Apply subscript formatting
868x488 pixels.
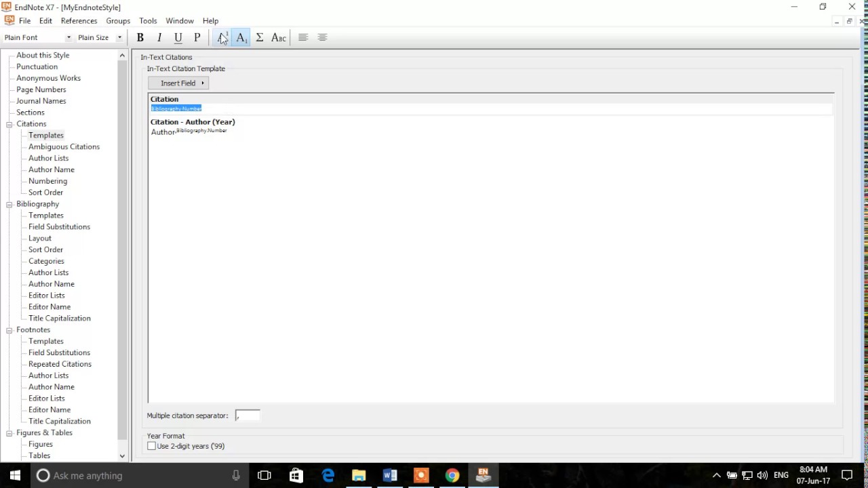241,37
